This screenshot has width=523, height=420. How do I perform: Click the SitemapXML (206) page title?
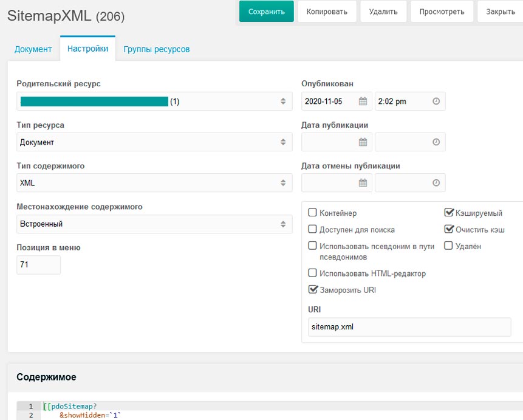pyautogui.click(x=66, y=16)
